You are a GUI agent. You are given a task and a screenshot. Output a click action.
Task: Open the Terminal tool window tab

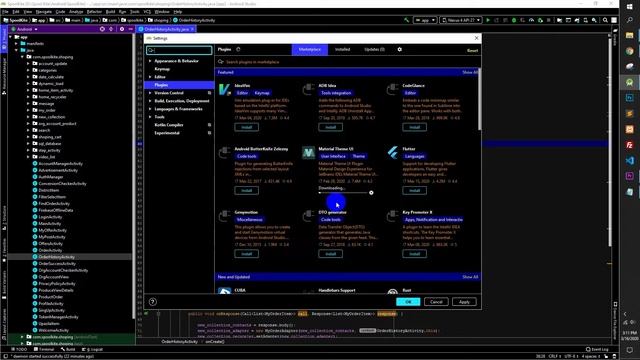[x=44, y=349]
